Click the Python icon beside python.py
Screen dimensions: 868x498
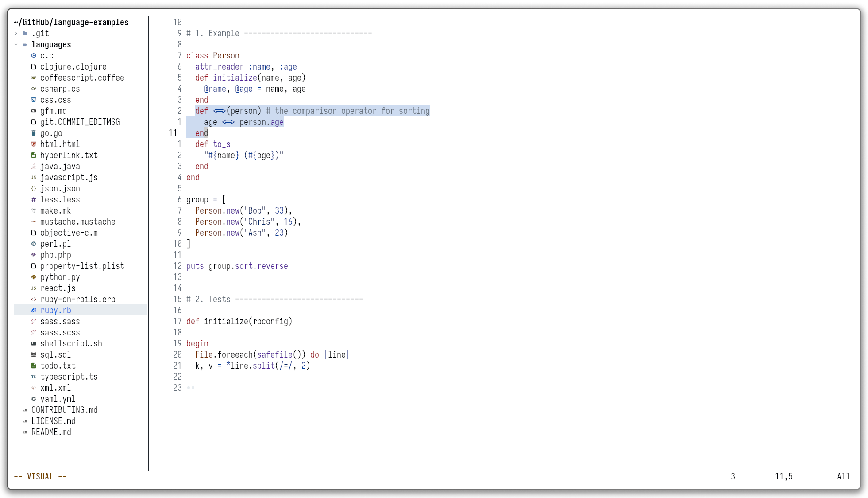34,277
